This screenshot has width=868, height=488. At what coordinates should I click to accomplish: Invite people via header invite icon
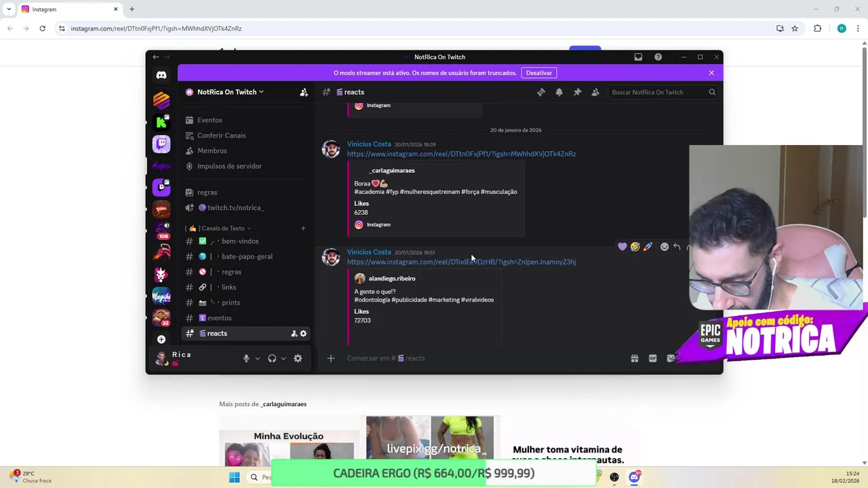click(304, 92)
